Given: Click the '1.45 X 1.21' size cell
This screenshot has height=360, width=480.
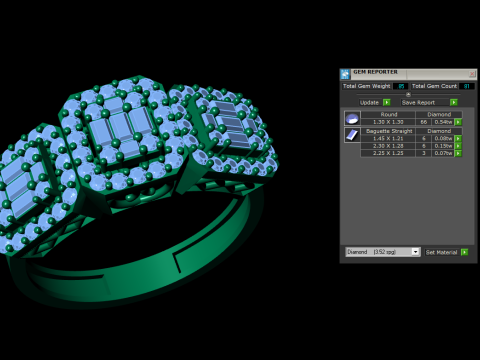Looking at the screenshot, I should coord(388,138).
